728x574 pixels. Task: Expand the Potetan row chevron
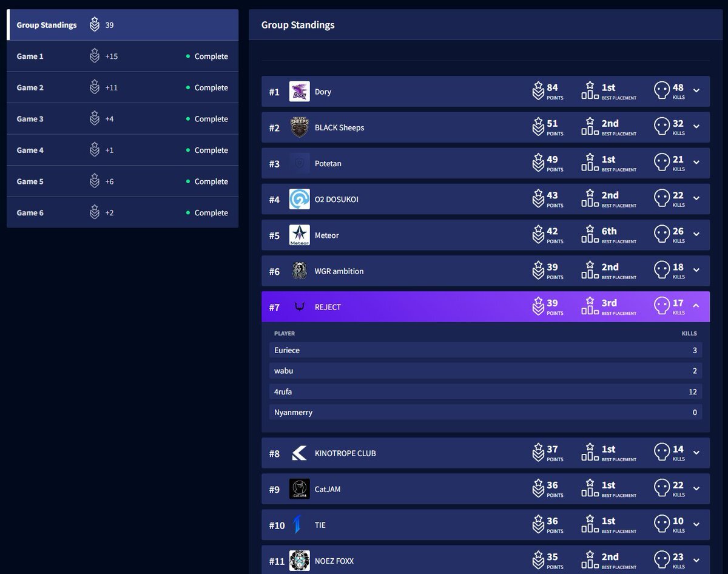[x=696, y=162]
